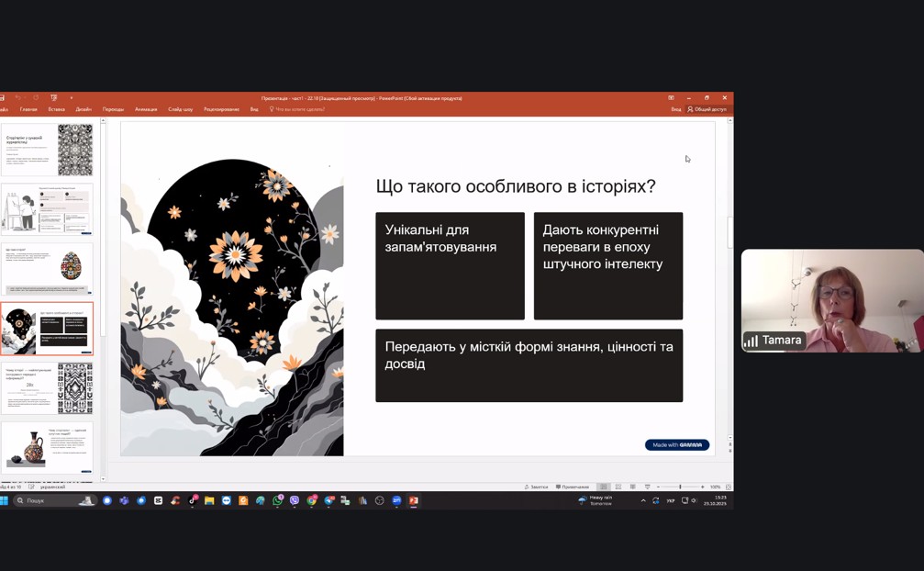
Task: Switch to Reading view in status bar
Action: point(633,487)
